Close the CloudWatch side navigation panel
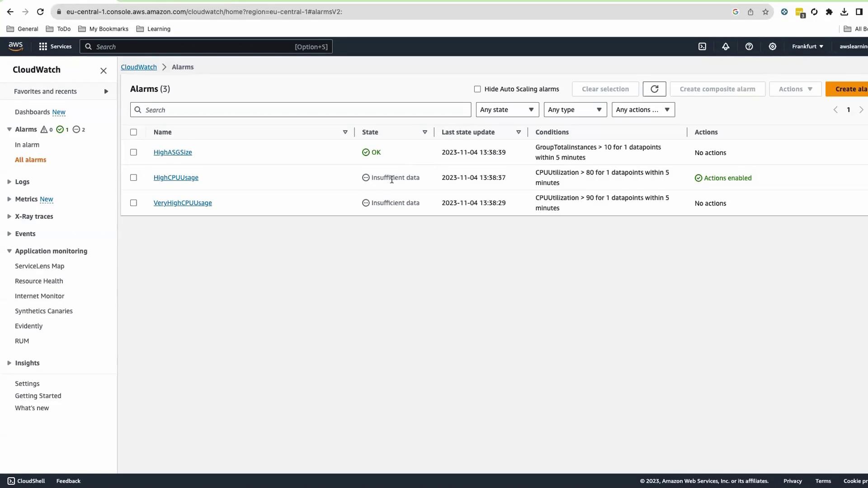This screenshot has height=488, width=868. [104, 70]
